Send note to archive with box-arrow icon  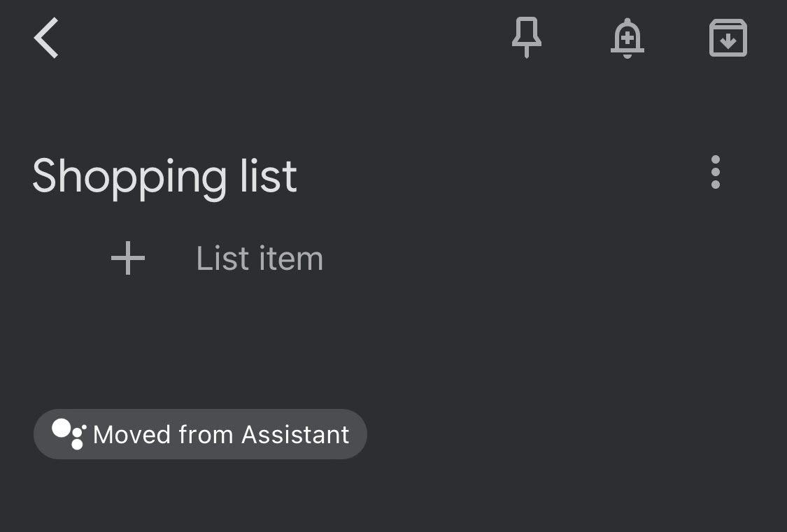click(x=728, y=38)
